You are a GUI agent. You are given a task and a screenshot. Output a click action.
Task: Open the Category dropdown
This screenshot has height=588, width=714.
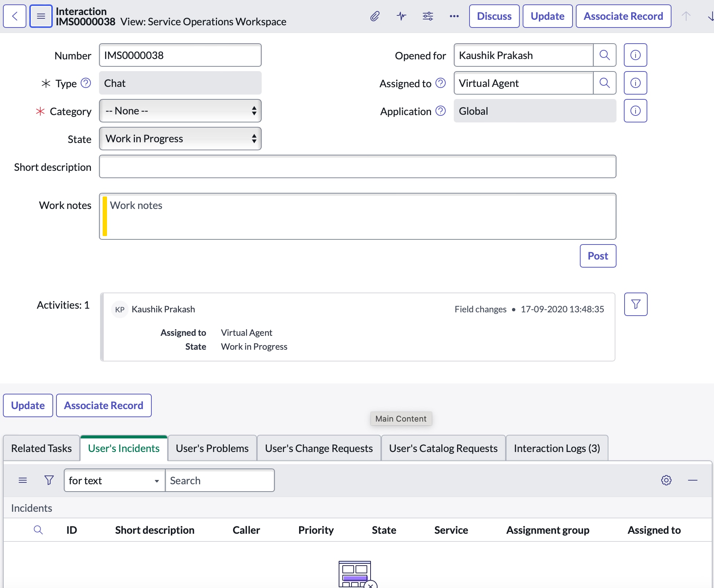(x=180, y=111)
